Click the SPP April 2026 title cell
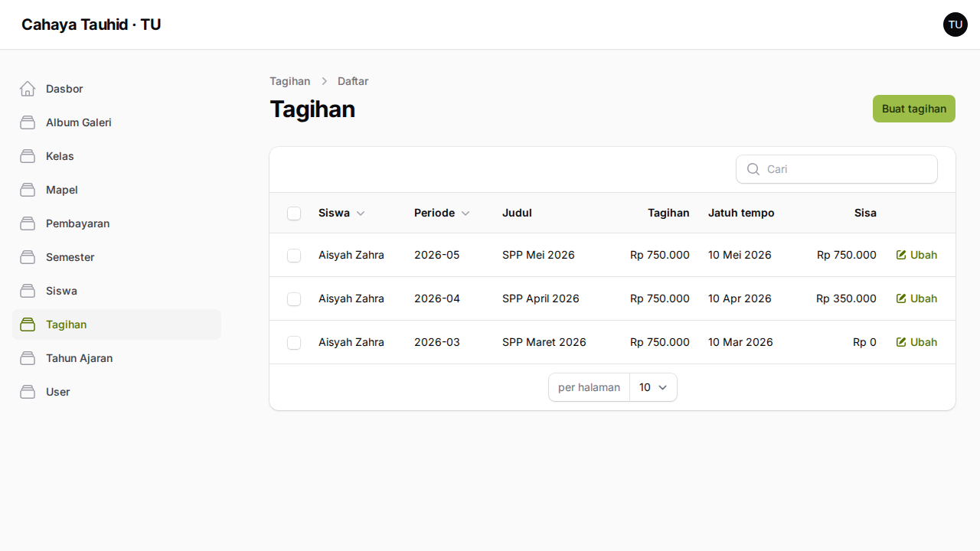 click(x=541, y=298)
